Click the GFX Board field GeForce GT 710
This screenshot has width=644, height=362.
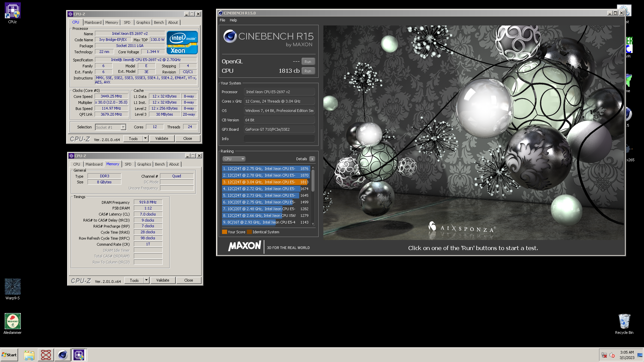279,129
